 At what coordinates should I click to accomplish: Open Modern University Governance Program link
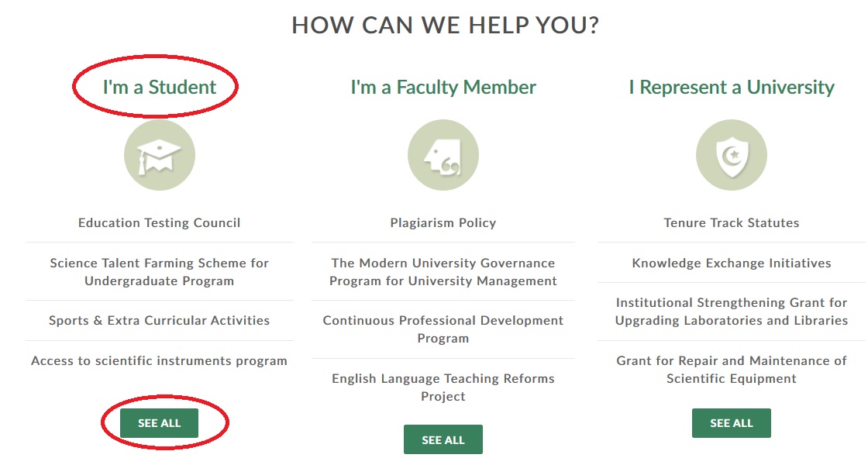tap(443, 272)
